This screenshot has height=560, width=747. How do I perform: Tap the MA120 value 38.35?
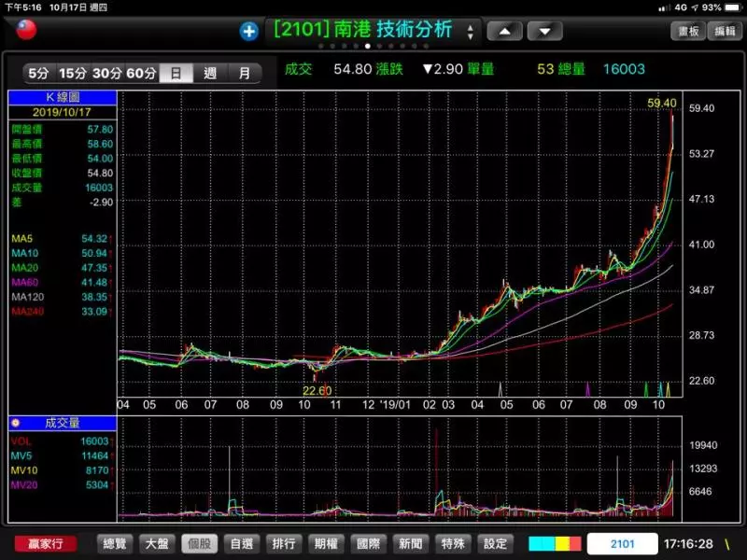tap(94, 297)
